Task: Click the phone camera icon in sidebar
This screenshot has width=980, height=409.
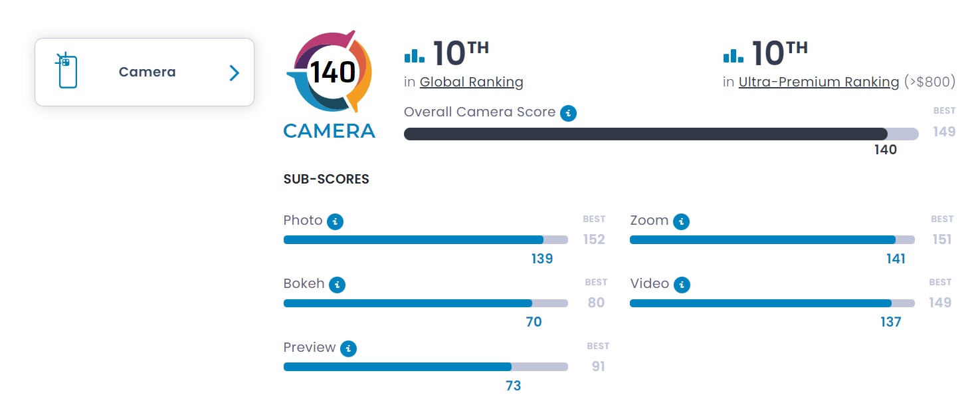Action: pyautogui.click(x=67, y=70)
